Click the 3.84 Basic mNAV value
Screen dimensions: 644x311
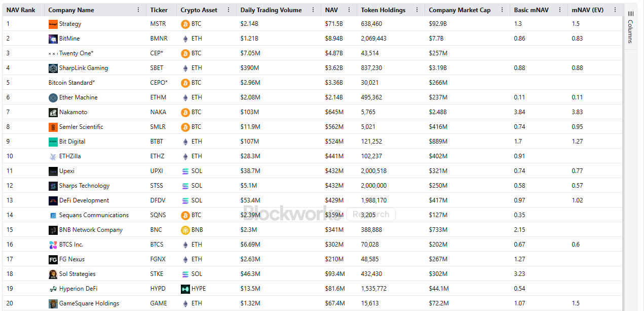tap(519, 112)
